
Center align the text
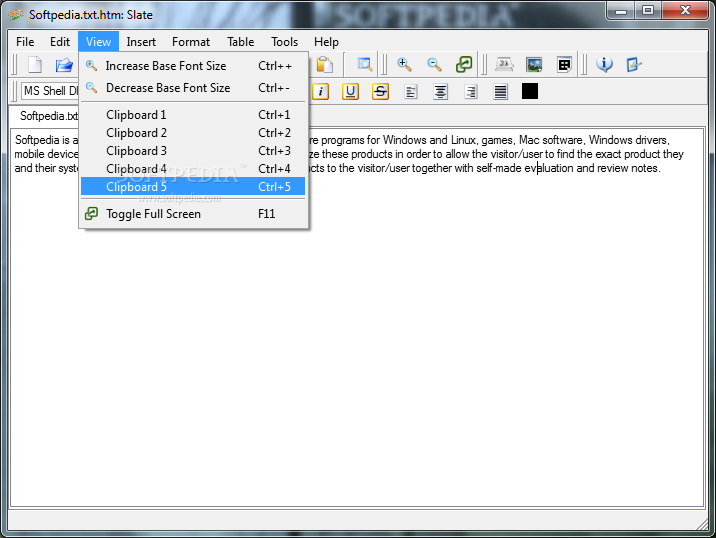click(440, 92)
